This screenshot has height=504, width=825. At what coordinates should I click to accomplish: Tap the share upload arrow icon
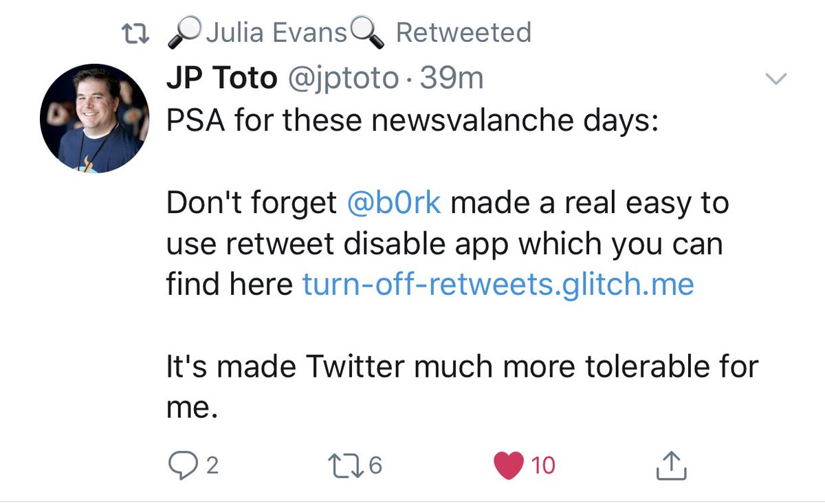click(673, 465)
